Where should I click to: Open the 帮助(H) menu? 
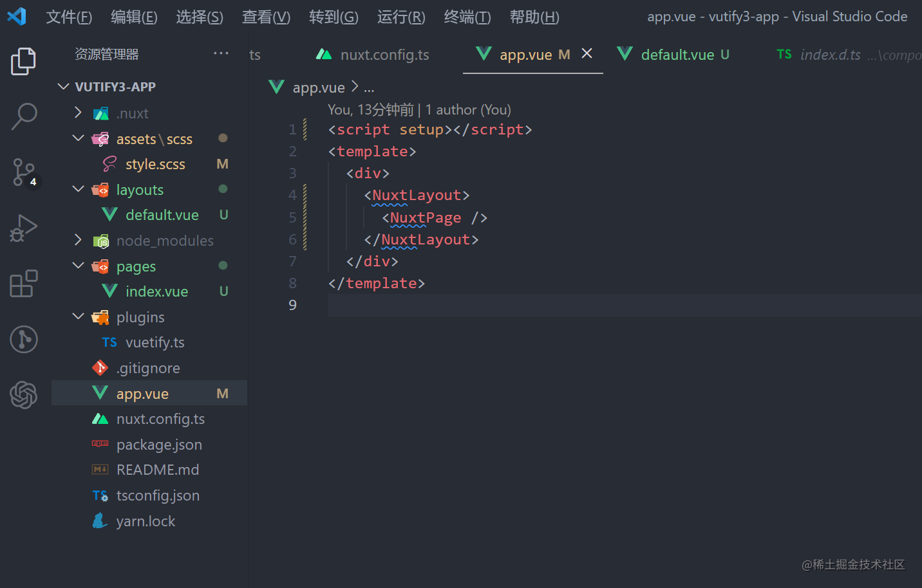coord(534,17)
